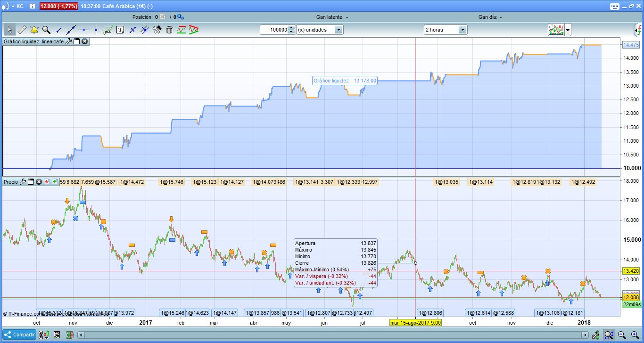Open settings wrench for Gráfico liquidez panel

point(68,41)
